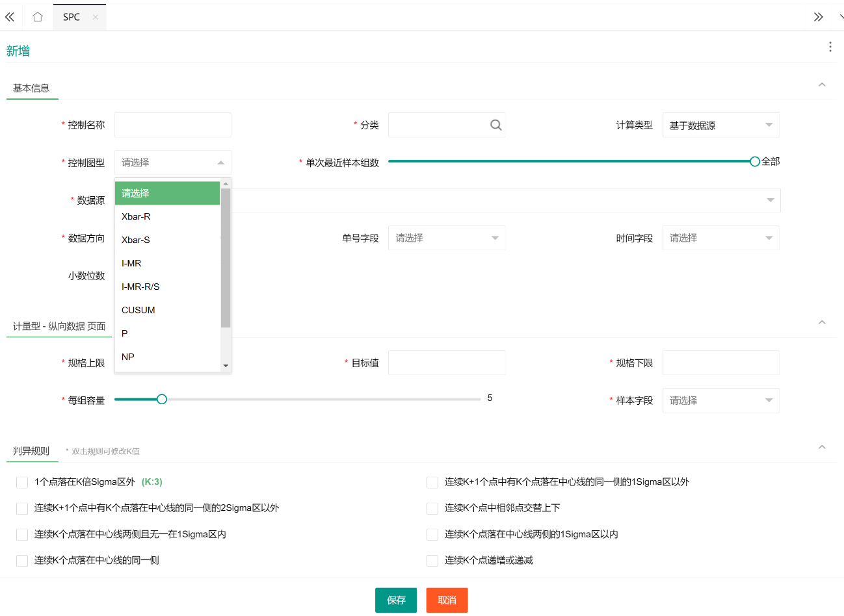Screen dimensions: 844x616
Task: Close the SPC tab
Action: click(x=96, y=17)
